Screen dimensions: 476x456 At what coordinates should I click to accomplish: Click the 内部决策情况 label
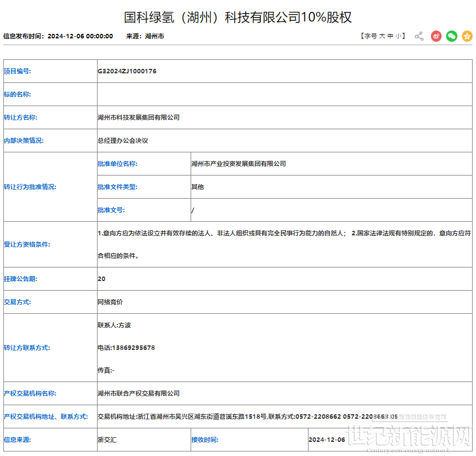24,141
